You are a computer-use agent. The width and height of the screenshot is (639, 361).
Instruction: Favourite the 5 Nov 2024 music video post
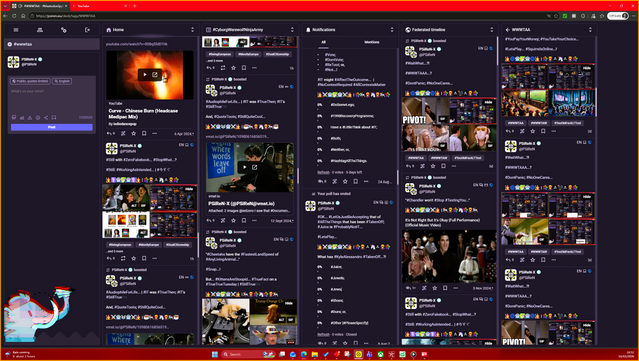pyautogui.click(x=435, y=288)
